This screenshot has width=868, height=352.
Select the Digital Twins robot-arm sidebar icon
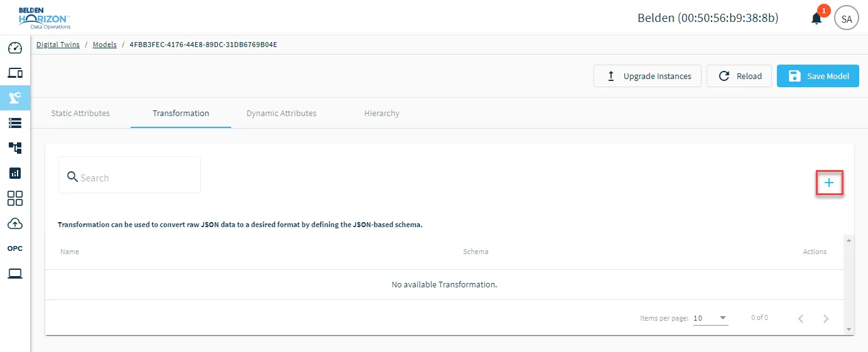pyautogui.click(x=15, y=97)
